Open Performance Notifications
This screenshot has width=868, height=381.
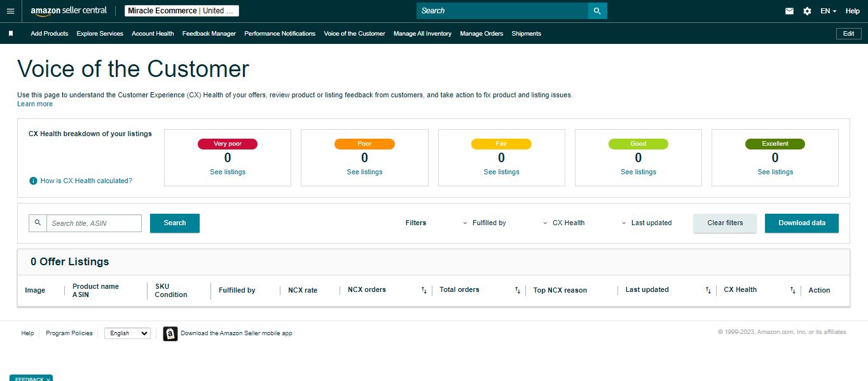[280, 34]
